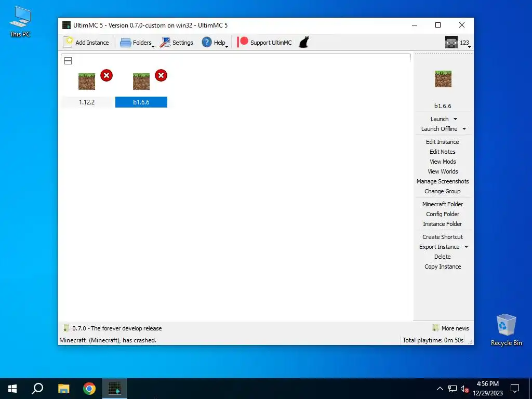
Task: Maximize the UltimMC window
Action: (x=438, y=25)
